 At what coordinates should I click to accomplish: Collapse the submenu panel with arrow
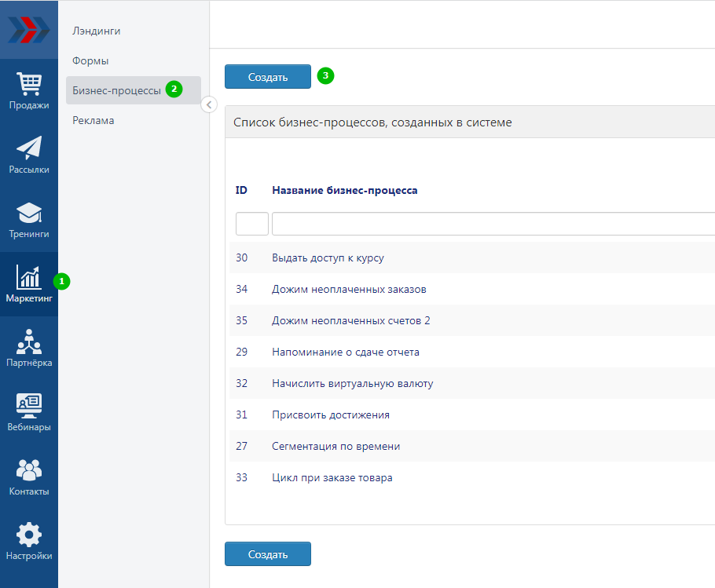(x=209, y=104)
